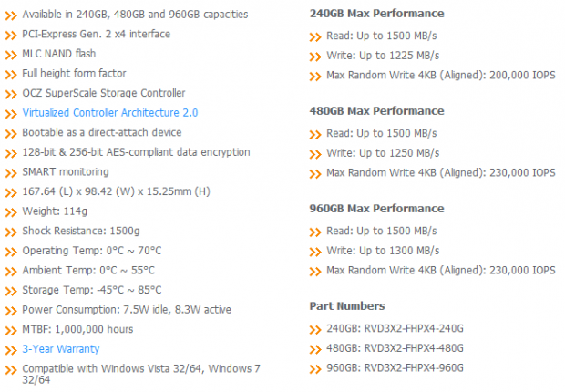Viewport: 565px width, 392px height.
Task: Click the arrow beside Virtualized Controller Architecture
Action: [x=11, y=114]
